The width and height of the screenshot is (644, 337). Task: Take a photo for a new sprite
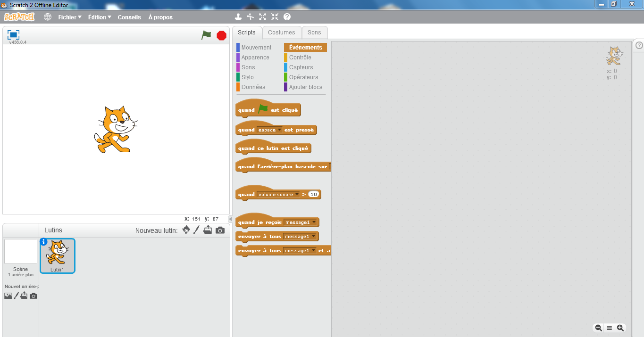(219, 230)
